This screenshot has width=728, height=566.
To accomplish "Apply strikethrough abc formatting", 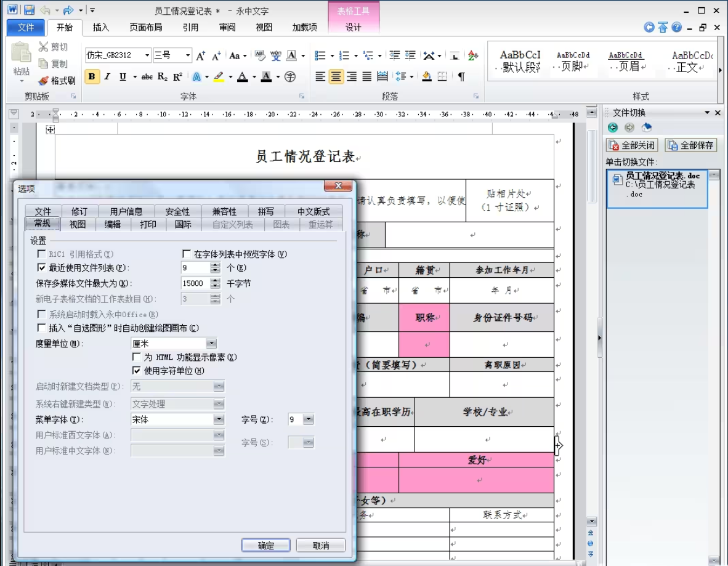I will pos(147,76).
